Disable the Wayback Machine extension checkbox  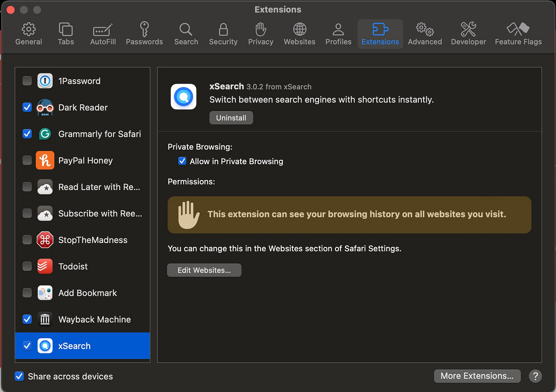[27, 319]
